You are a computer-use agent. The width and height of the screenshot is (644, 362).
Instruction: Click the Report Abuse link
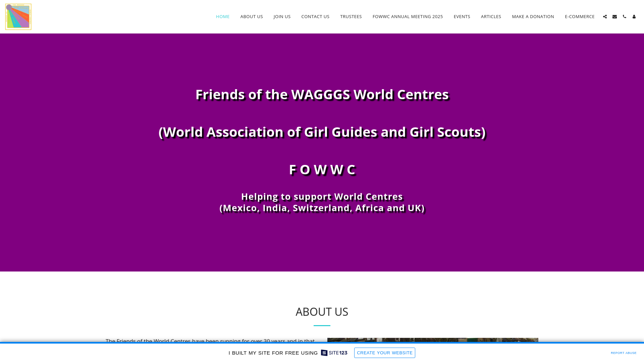(624, 353)
